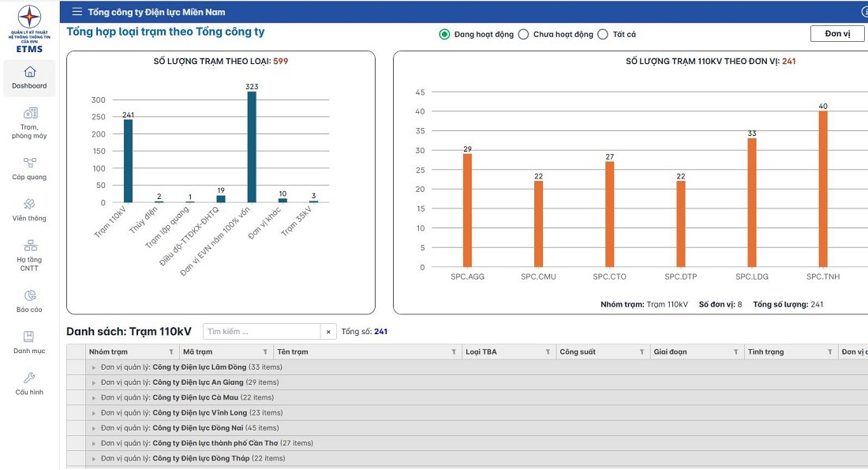This screenshot has width=868, height=470.
Task: Expand Công ty Điện lực Đồng Nai group
Action: click(x=94, y=428)
